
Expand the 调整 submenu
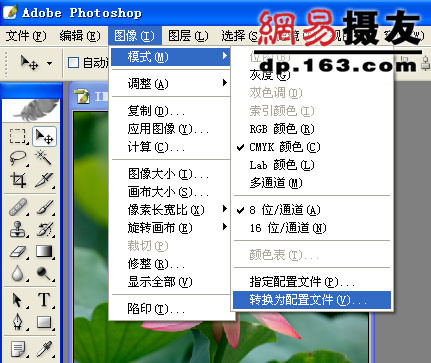point(171,83)
